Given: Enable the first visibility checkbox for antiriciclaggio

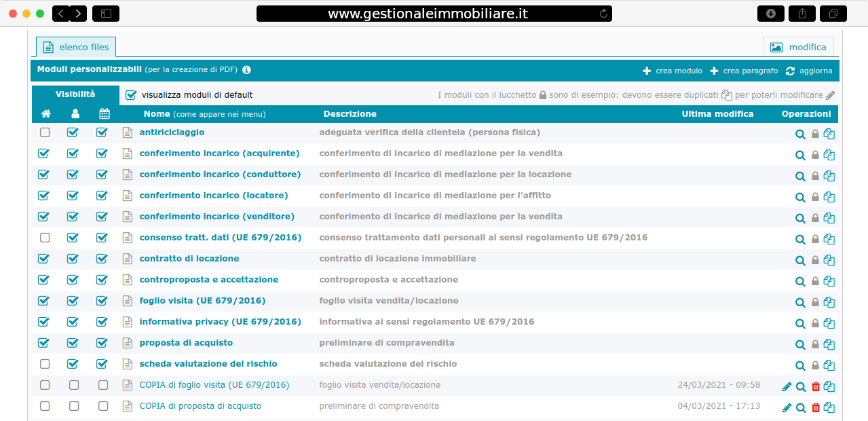Looking at the screenshot, I should click(x=45, y=132).
